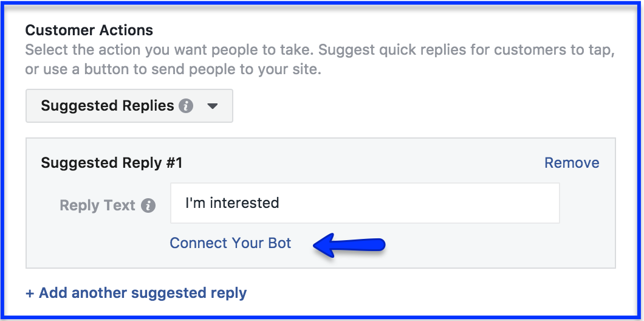Click the Reply Text label
Image resolution: width=644 pixels, height=321 pixels.
pos(97,205)
